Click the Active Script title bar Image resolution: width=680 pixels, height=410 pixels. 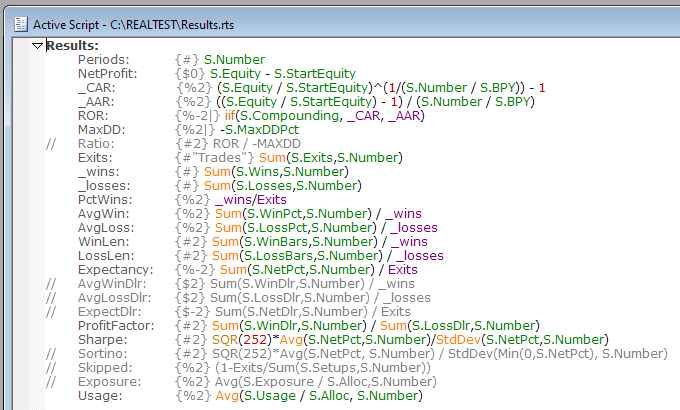[300, 22]
